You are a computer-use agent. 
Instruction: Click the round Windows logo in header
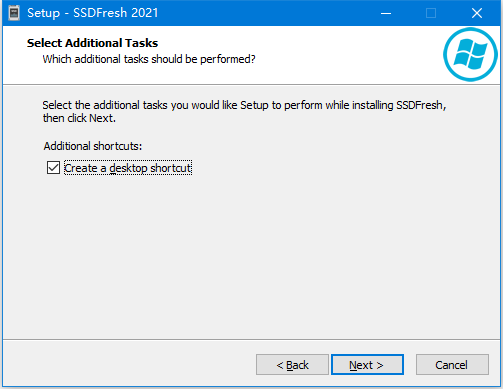[x=470, y=54]
